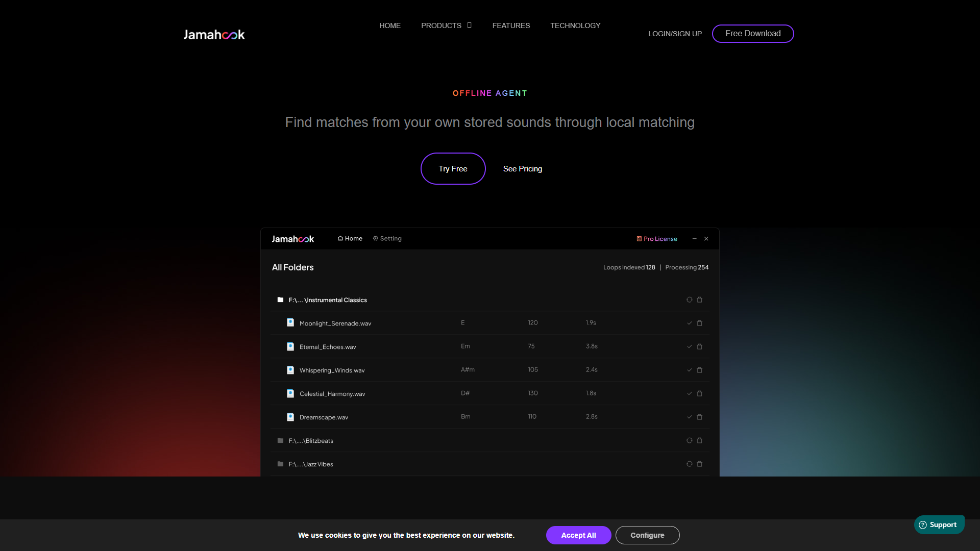Click the Eternal_Echoes.wav file icon
980x551 pixels.
click(290, 347)
